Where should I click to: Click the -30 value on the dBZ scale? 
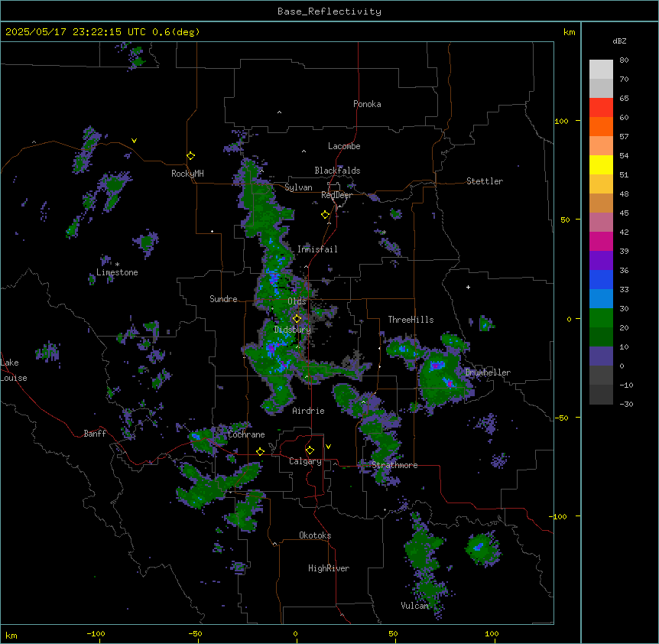626,405
